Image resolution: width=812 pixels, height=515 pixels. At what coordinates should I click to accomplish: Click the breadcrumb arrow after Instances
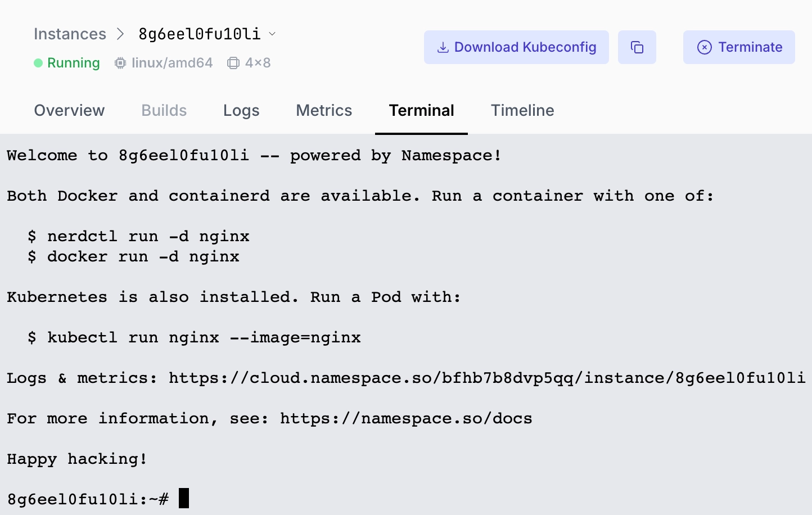[120, 34]
